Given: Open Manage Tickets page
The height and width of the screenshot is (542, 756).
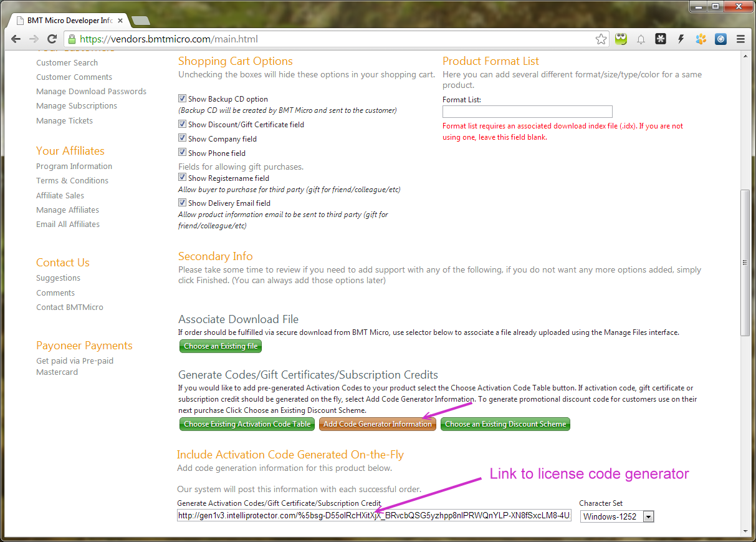Looking at the screenshot, I should tap(64, 120).
